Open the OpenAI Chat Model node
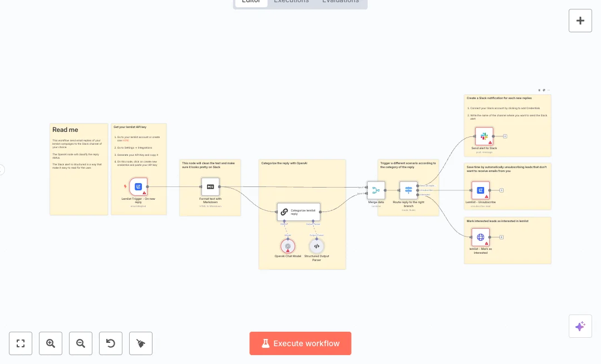 [288, 245]
